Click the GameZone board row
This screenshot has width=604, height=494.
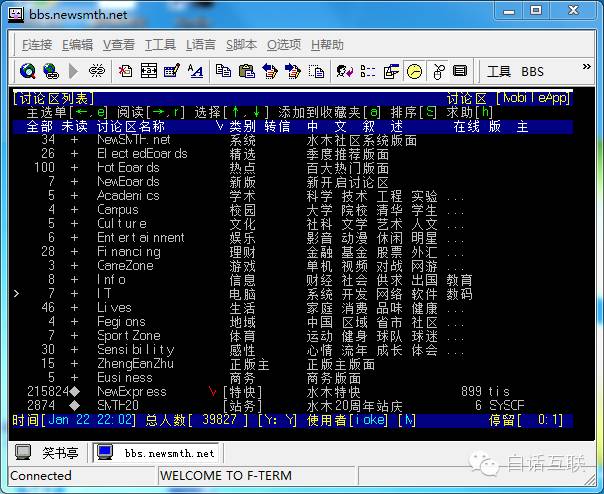[293, 265]
